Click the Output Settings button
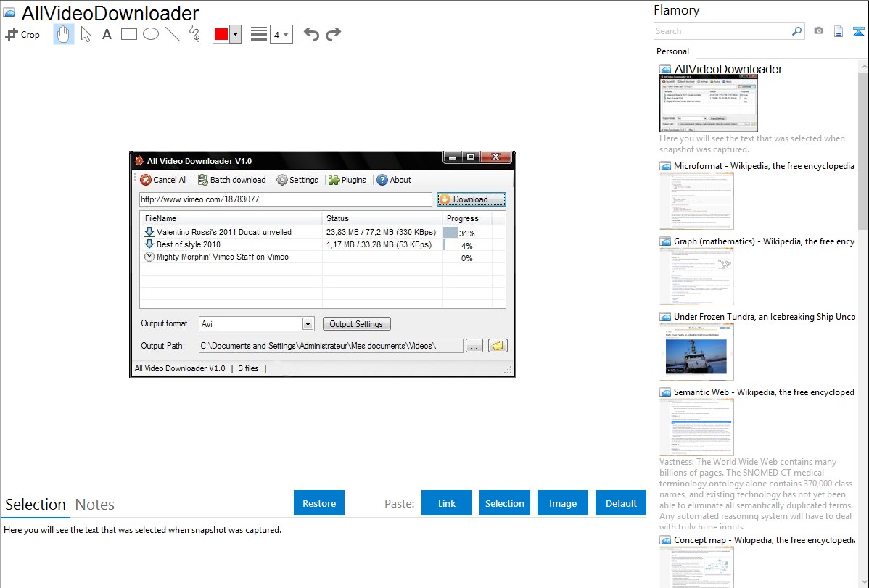Viewport: 869px width, 588px height. coord(356,323)
